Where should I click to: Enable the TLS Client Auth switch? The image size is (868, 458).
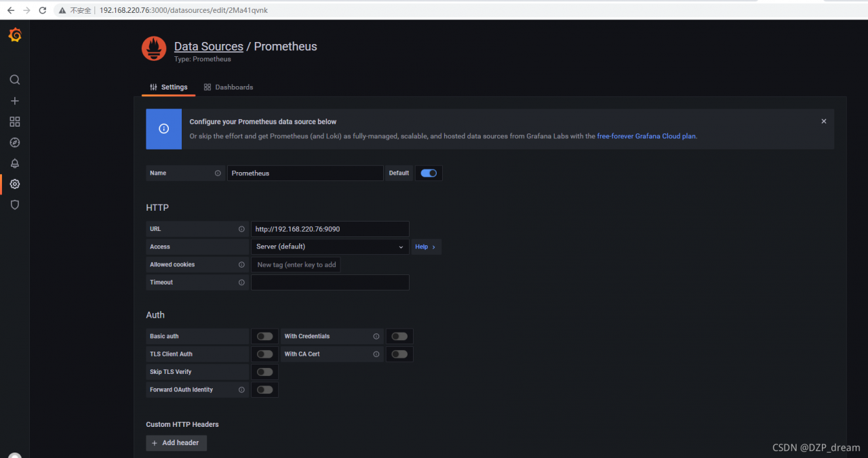264,354
